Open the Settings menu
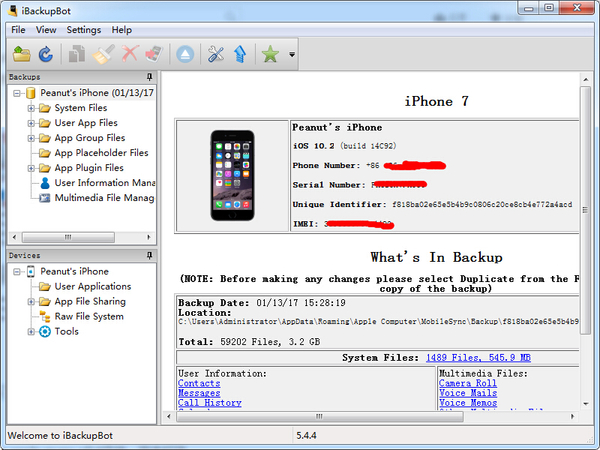 (84, 30)
